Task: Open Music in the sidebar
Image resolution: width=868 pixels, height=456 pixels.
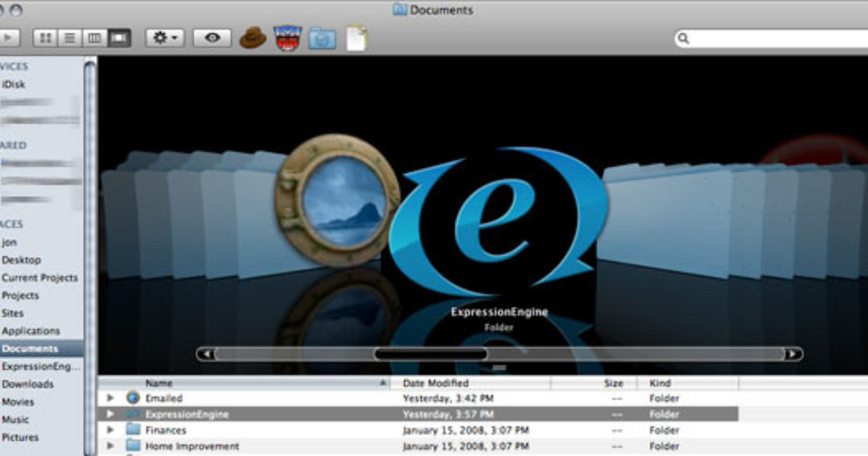Action: pos(15,420)
